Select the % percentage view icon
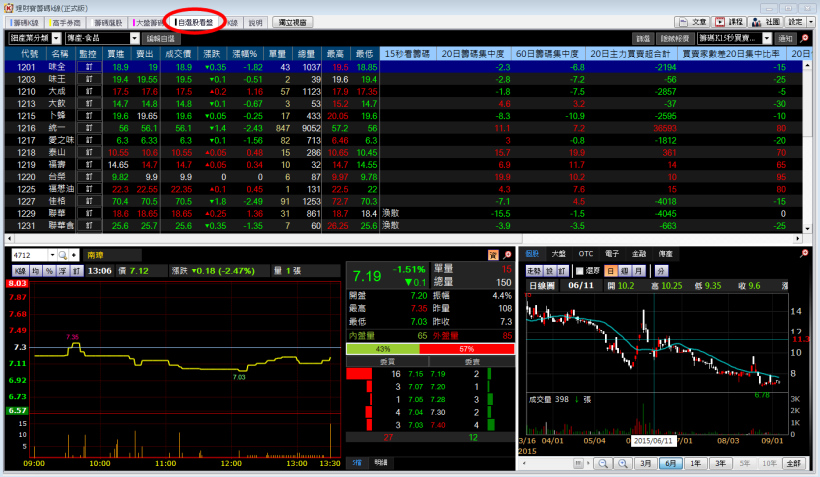Viewport: 820px width, 477px height. point(49,271)
